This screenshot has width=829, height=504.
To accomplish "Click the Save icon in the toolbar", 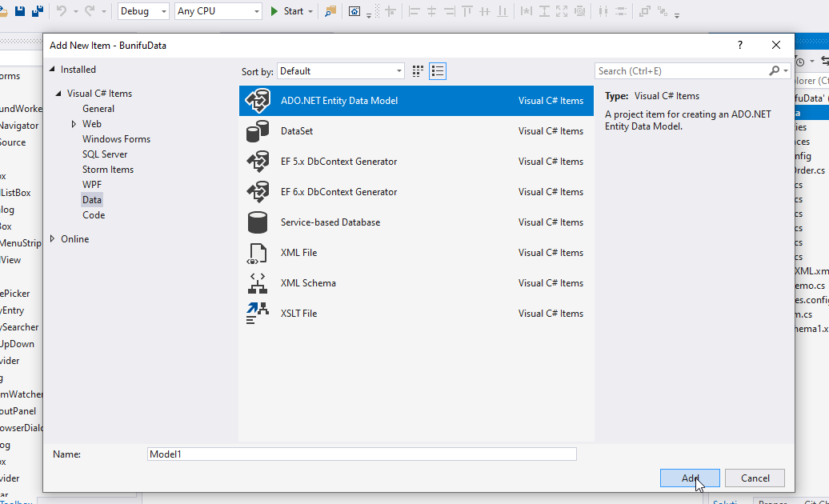I will click(x=20, y=11).
